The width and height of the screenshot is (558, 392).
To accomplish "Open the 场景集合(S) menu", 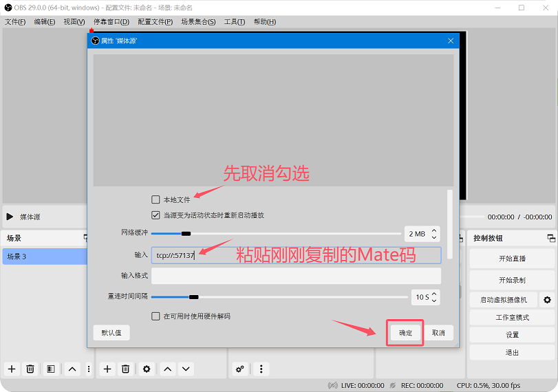I will coord(198,22).
